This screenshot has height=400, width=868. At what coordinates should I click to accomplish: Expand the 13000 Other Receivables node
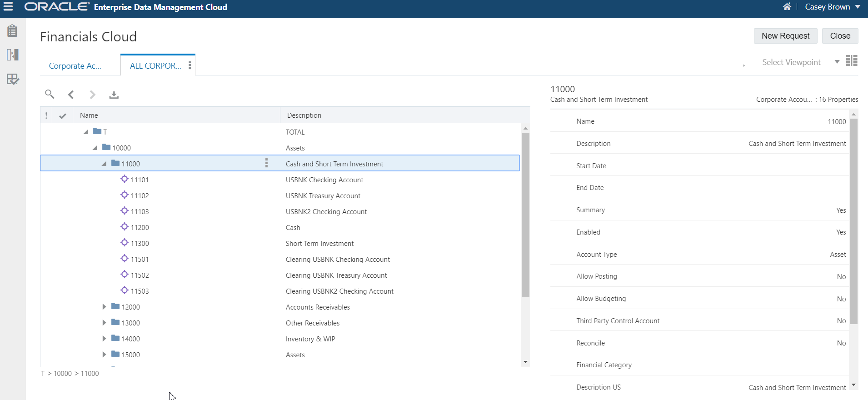[104, 323]
